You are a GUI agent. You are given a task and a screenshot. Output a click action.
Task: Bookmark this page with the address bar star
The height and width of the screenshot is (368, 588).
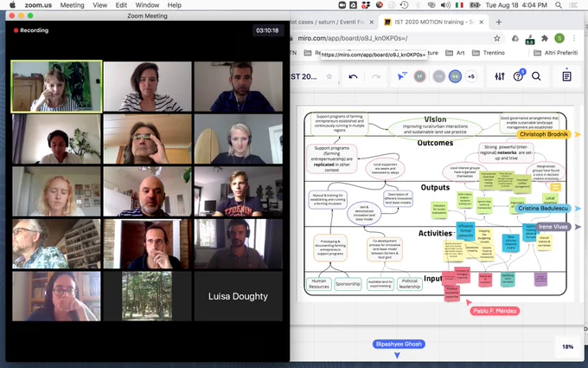click(497, 38)
